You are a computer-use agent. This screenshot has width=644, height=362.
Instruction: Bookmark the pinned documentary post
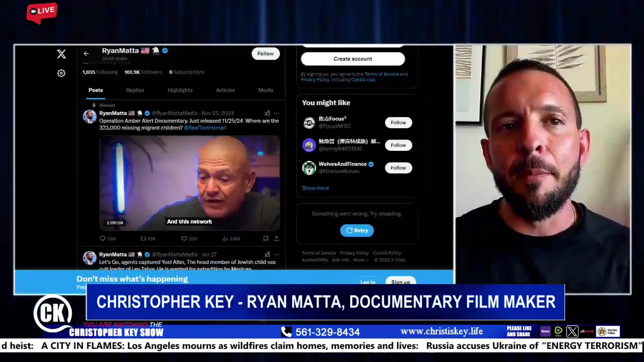click(266, 238)
